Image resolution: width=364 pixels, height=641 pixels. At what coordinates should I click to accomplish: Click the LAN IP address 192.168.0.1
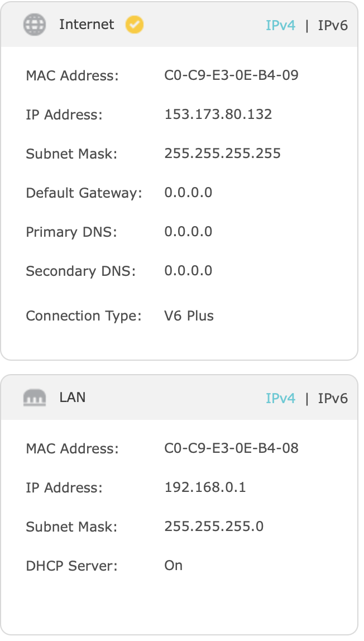(x=205, y=487)
